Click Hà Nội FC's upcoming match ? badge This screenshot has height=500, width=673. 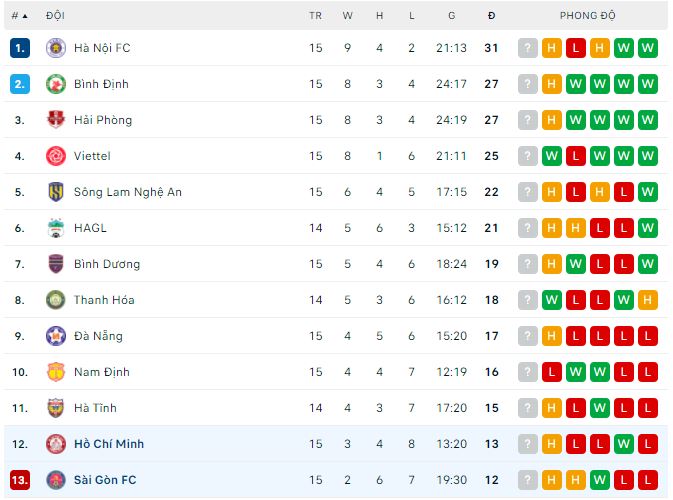click(528, 48)
